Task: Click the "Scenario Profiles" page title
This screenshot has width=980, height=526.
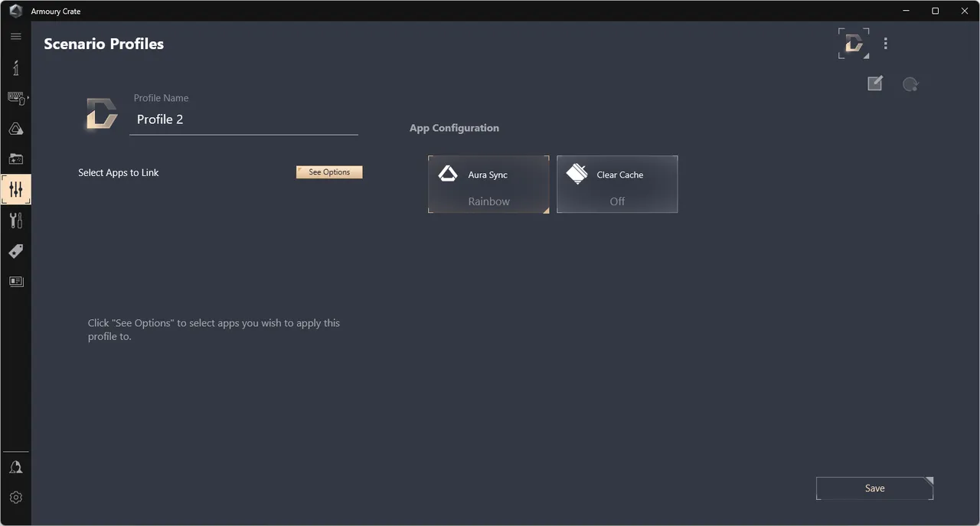Action: (x=104, y=44)
